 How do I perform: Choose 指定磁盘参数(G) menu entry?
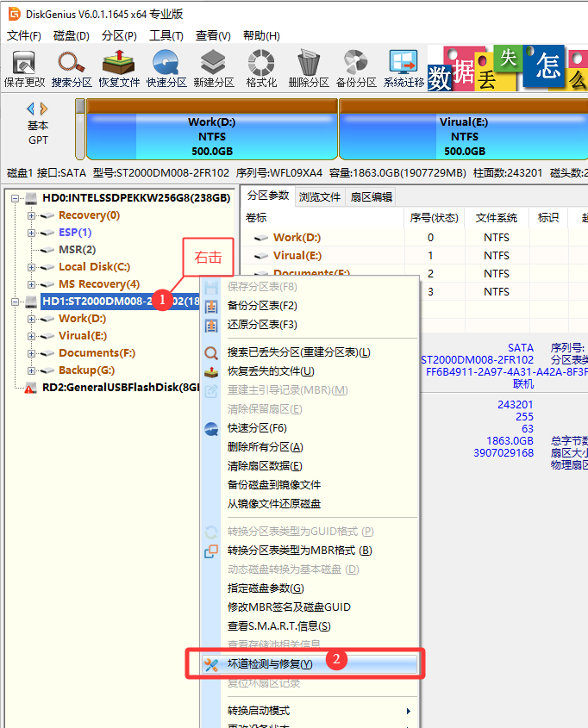coord(310,588)
